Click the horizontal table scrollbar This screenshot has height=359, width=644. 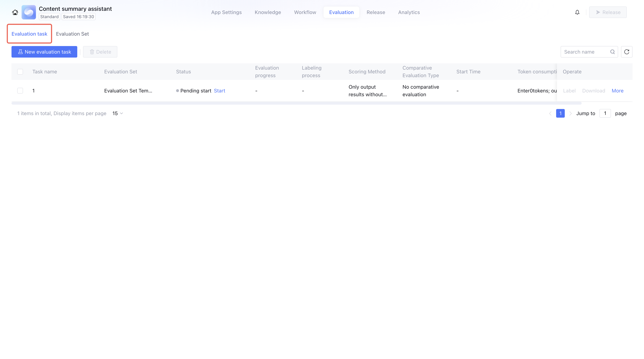click(x=296, y=103)
